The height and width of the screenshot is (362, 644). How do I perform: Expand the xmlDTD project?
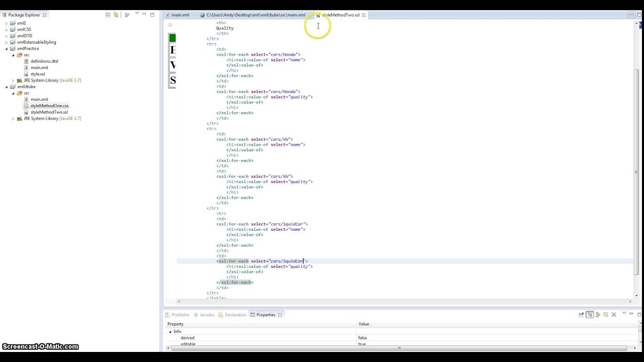(x=7, y=36)
